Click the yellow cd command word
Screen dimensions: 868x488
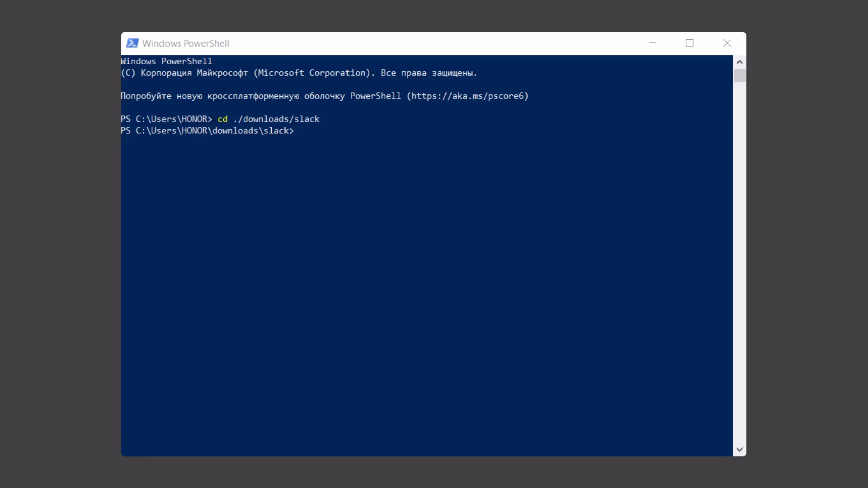click(222, 119)
